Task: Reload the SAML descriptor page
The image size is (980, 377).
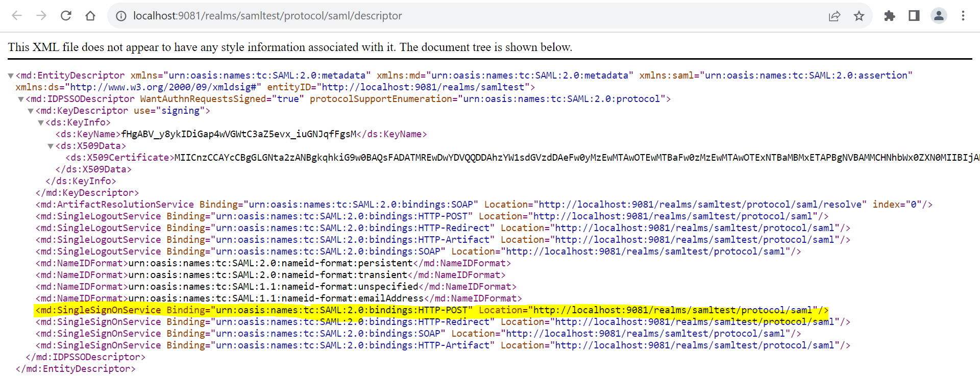Action: pos(66,16)
